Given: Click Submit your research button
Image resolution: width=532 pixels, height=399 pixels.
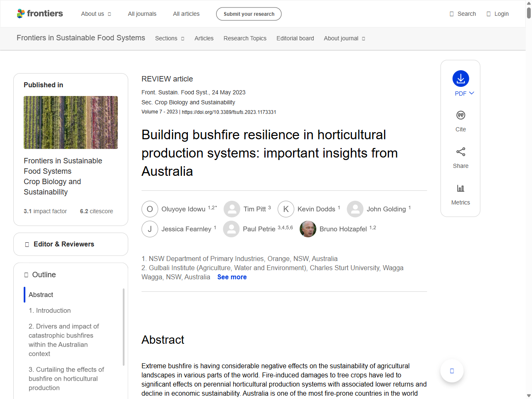Looking at the screenshot, I should (x=249, y=14).
